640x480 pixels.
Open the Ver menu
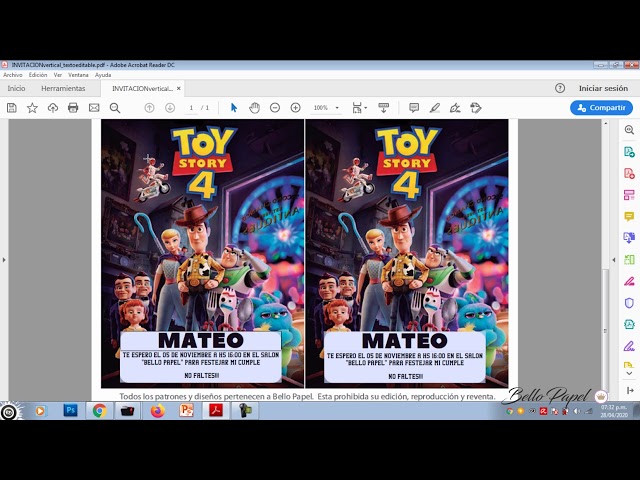tap(58, 75)
